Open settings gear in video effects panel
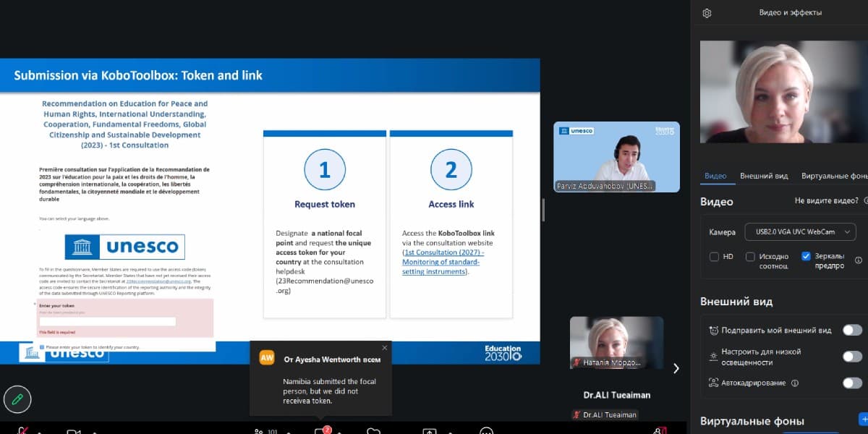The image size is (868, 434). tap(707, 13)
